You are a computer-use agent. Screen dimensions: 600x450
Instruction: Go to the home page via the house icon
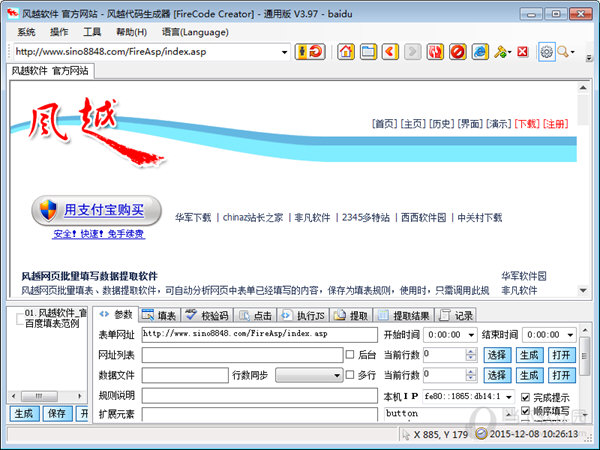(x=346, y=51)
